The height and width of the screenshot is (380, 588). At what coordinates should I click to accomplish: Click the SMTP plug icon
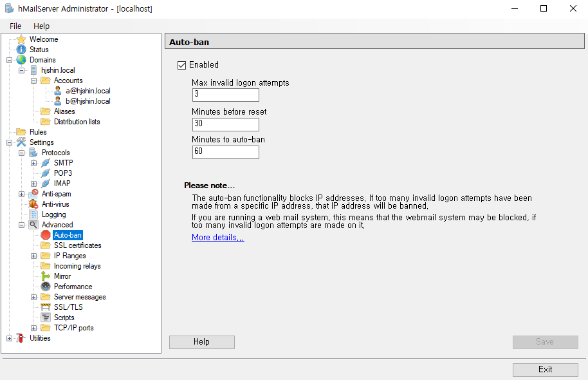point(46,163)
